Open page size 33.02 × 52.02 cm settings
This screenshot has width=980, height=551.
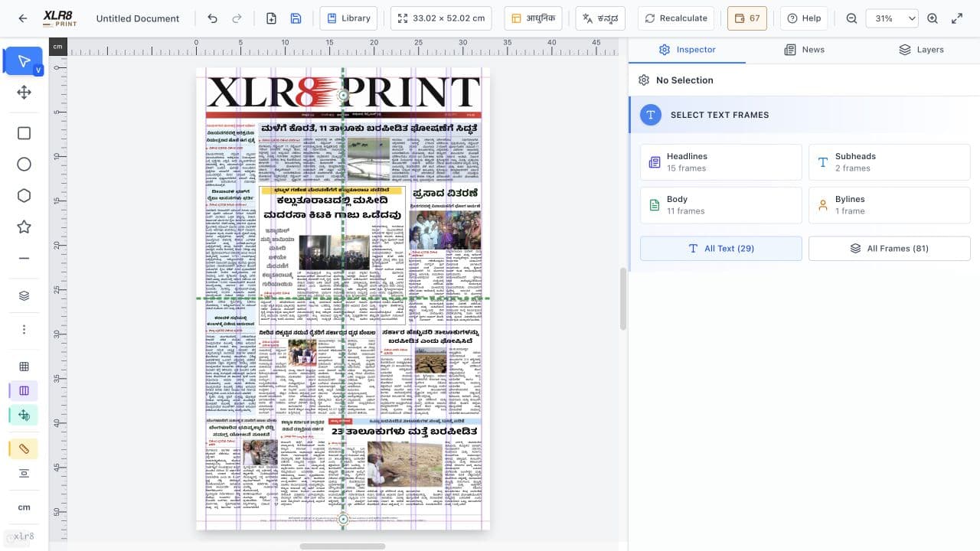[441, 18]
